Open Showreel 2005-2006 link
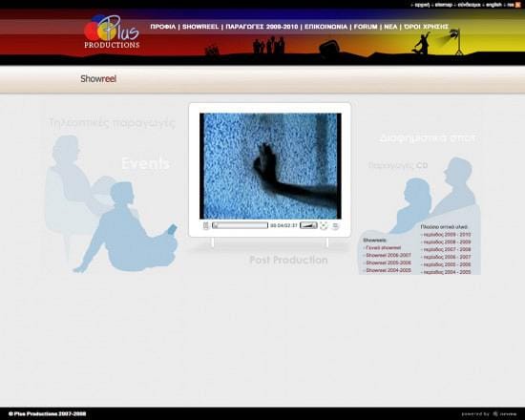 (x=388, y=262)
